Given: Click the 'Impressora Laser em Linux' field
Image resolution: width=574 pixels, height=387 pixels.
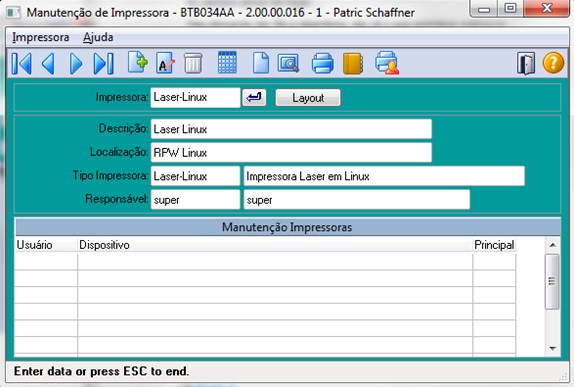Looking at the screenshot, I should [384, 176].
